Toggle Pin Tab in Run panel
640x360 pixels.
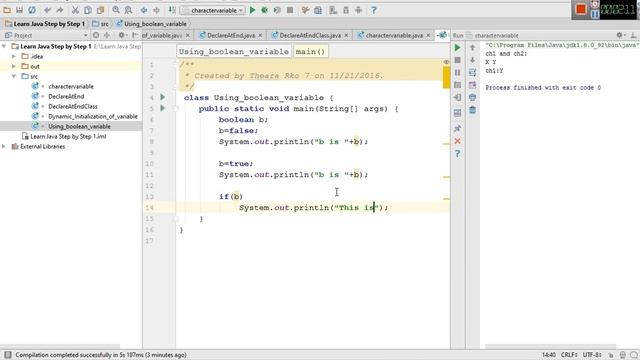click(x=458, y=129)
